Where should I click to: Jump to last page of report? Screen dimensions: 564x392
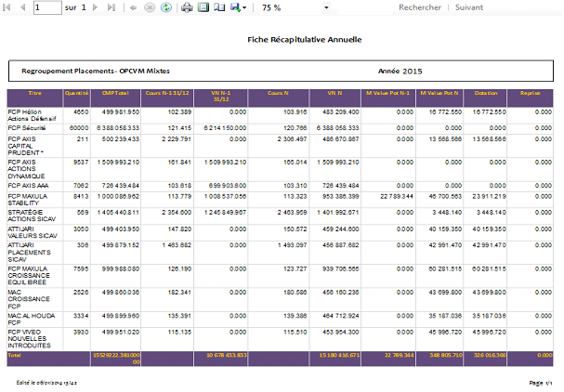(111, 7)
